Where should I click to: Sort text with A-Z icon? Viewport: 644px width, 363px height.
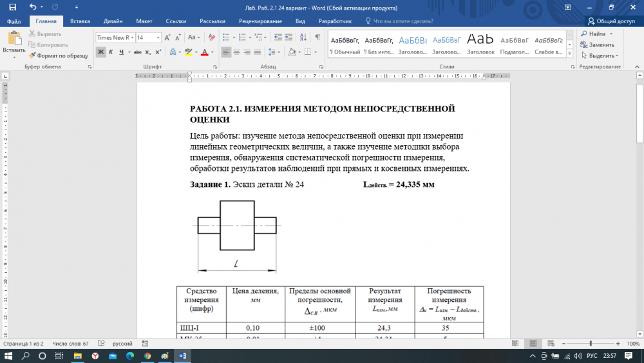(x=303, y=37)
